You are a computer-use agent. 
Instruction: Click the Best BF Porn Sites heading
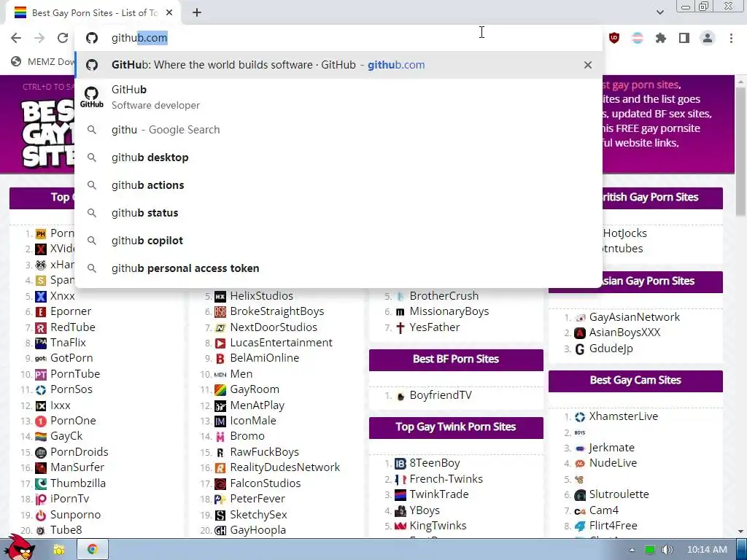click(x=456, y=359)
